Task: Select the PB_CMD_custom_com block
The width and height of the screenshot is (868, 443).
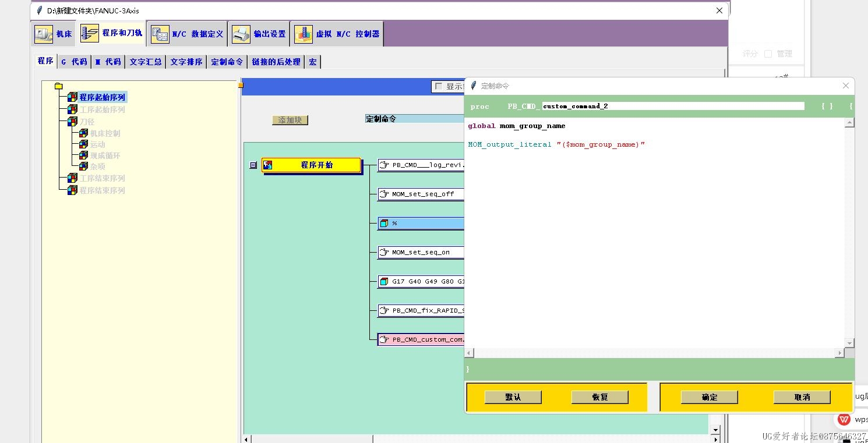Action: (x=421, y=339)
